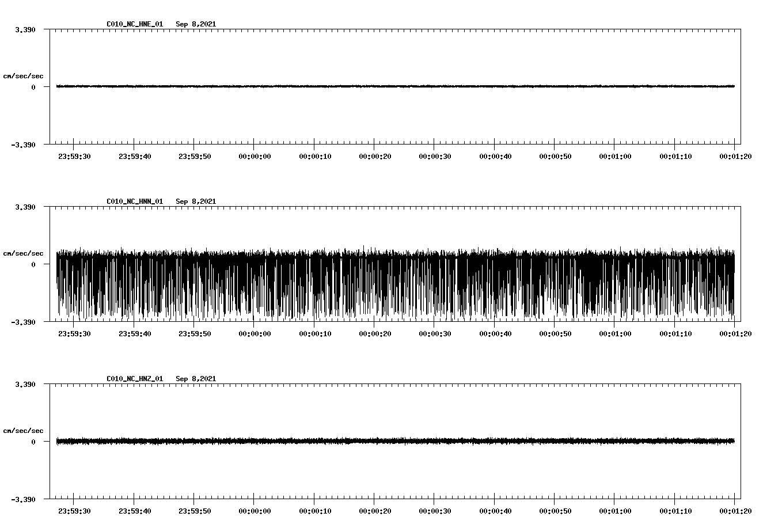Click the 00:01:10 time label on HNE plot
Viewport: 782px width, 532px height.
tap(675, 156)
